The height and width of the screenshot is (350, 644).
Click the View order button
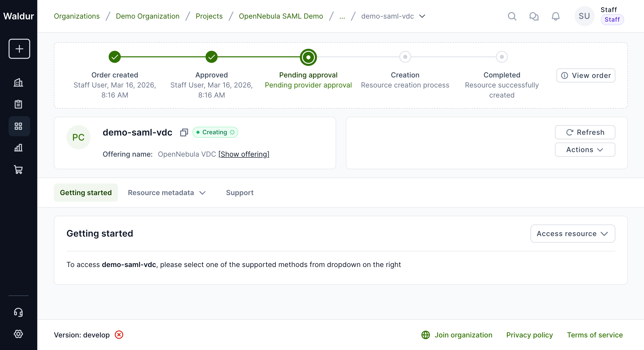(x=586, y=75)
